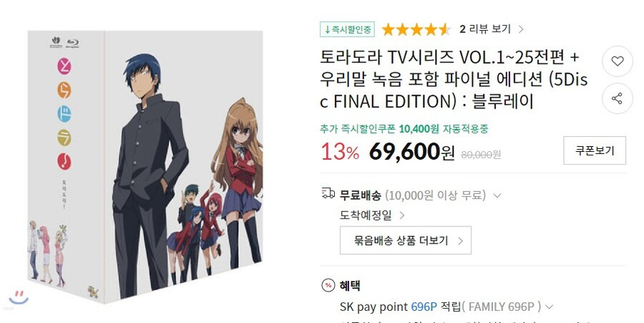Expand the 무료배송 shipping details chevron
Image resolution: width=644 pixels, height=323 pixels.
coord(497,196)
